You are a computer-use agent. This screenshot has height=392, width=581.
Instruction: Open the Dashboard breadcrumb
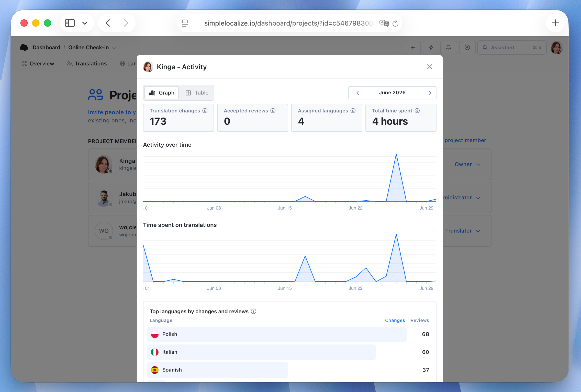(x=46, y=48)
